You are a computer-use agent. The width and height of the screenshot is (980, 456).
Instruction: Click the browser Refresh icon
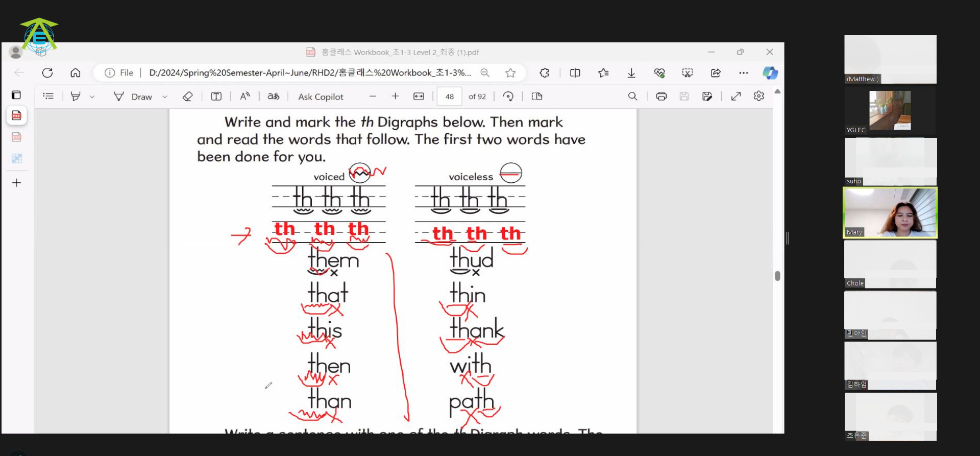point(47,73)
